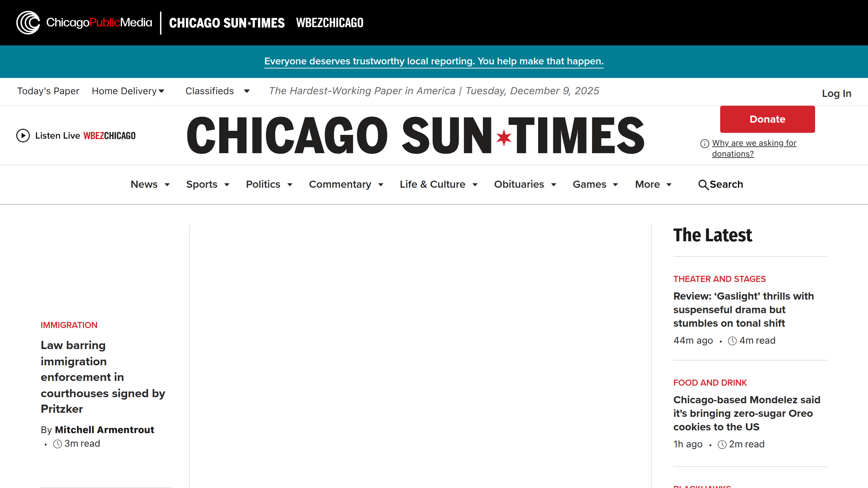This screenshot has width=868, height=488.
Task: Click the IMMIGRATION category label
Action: 69,325
